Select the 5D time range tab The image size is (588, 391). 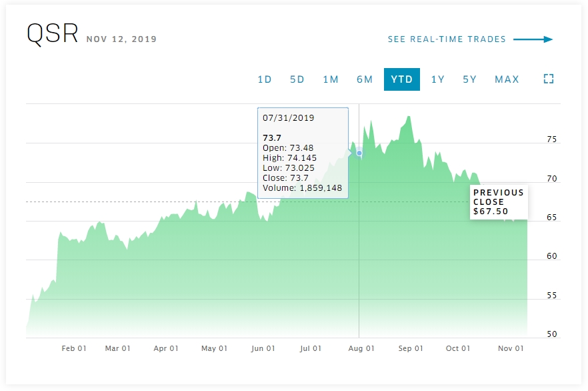(x=297, y=79)
